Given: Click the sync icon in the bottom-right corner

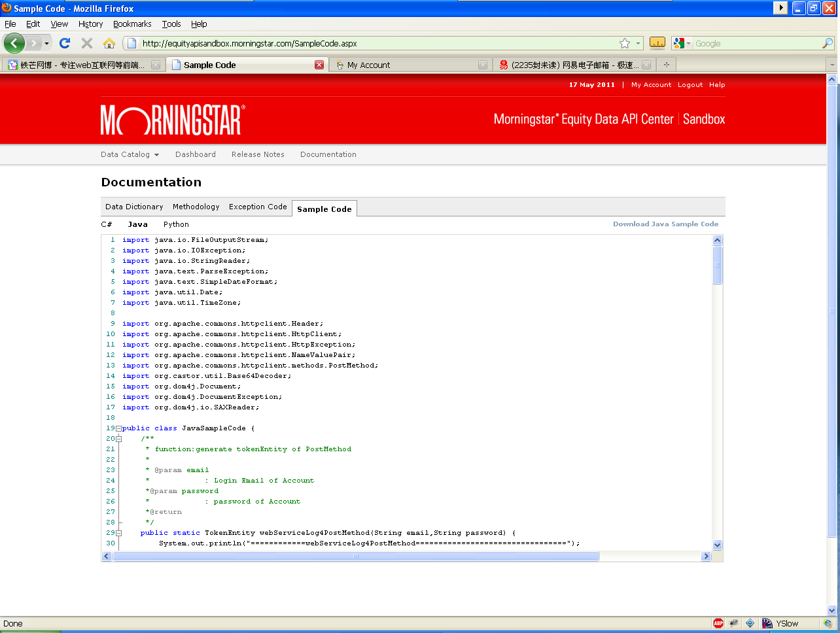Looking at the screenshot, I should pyautogui.click(x=828, y=623).
